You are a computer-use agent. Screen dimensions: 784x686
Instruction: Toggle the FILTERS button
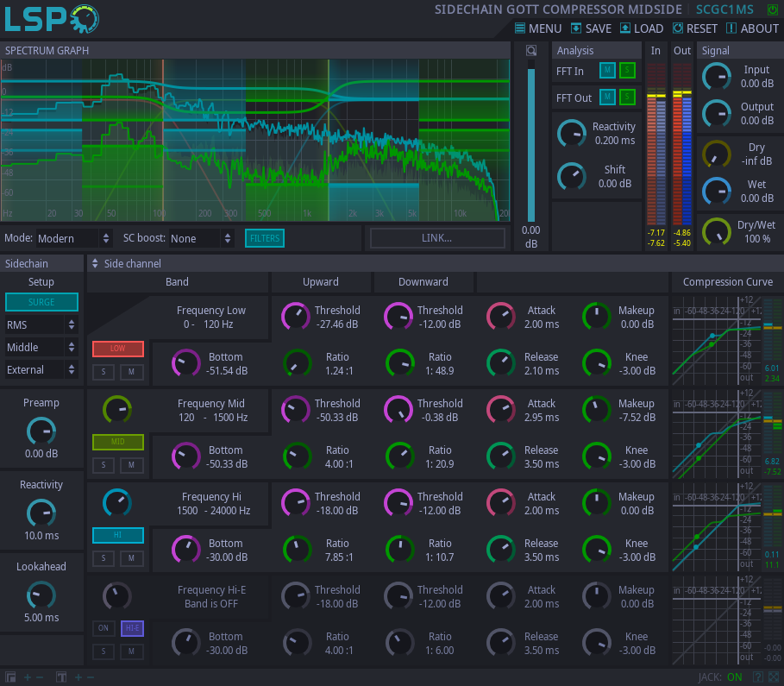[x=265, y=238]
